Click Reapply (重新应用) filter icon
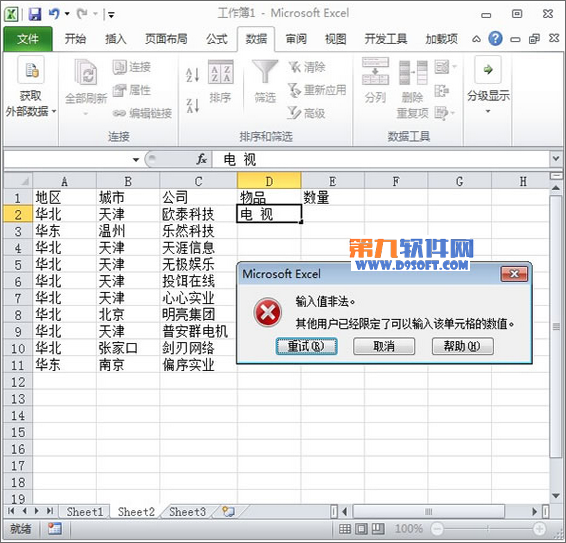Screen dimensions: 566x543 click(x=295, y=90)
